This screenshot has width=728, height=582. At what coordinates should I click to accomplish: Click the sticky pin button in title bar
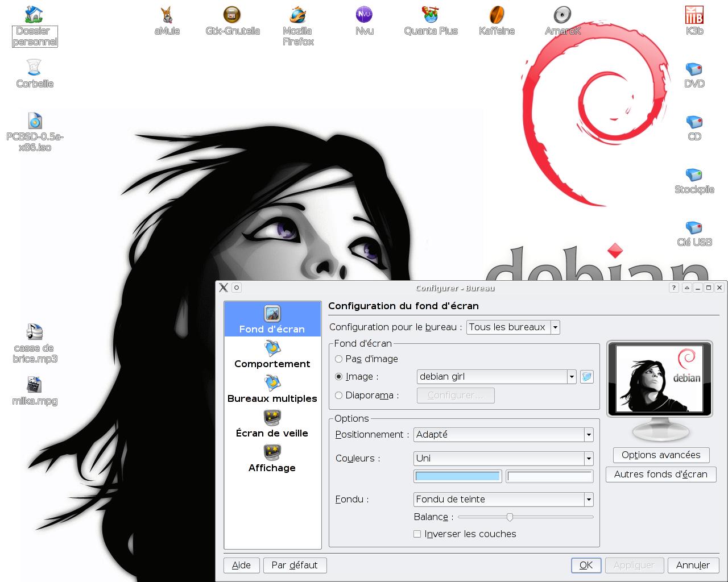pyautogui.click(x=237, y=288)
